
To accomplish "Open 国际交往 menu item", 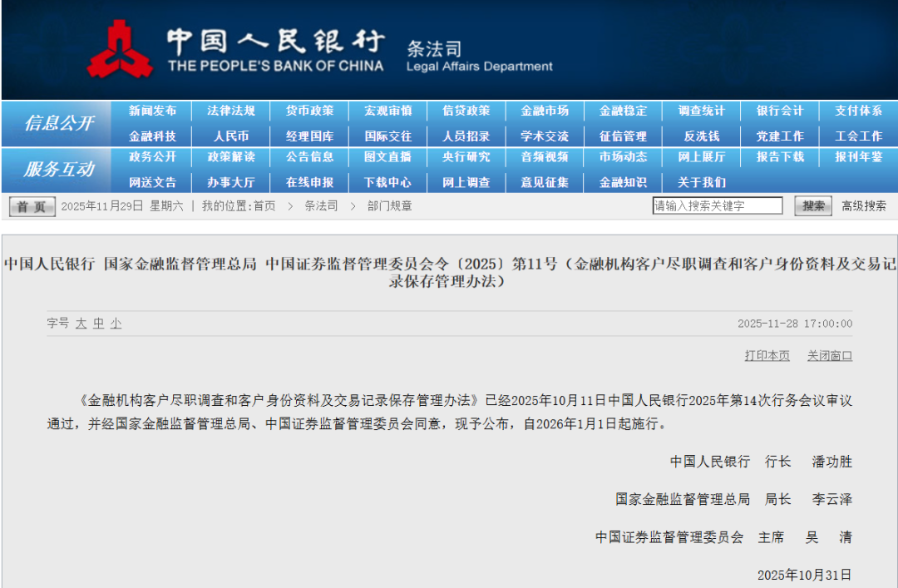I will point(387,136).
